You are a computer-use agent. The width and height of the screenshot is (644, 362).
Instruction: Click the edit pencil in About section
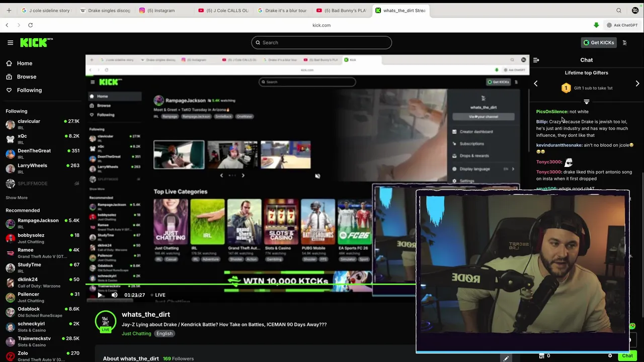click(506, 358)
